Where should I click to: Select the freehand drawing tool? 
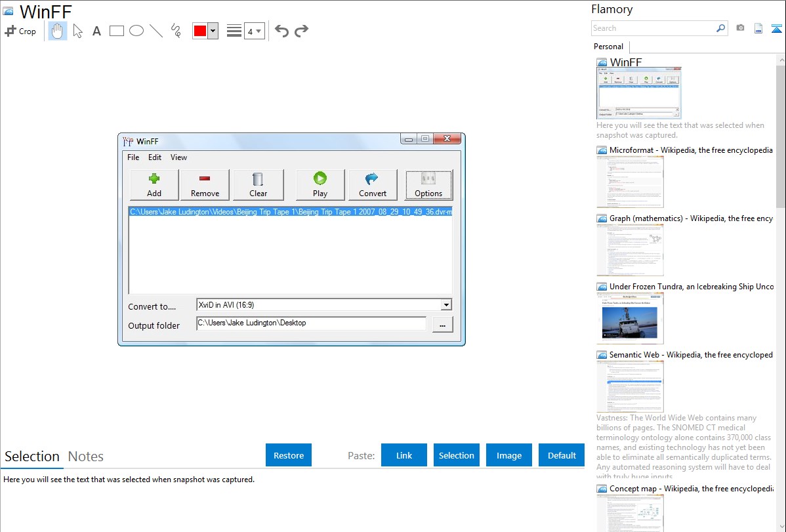(x=176, y=31)
